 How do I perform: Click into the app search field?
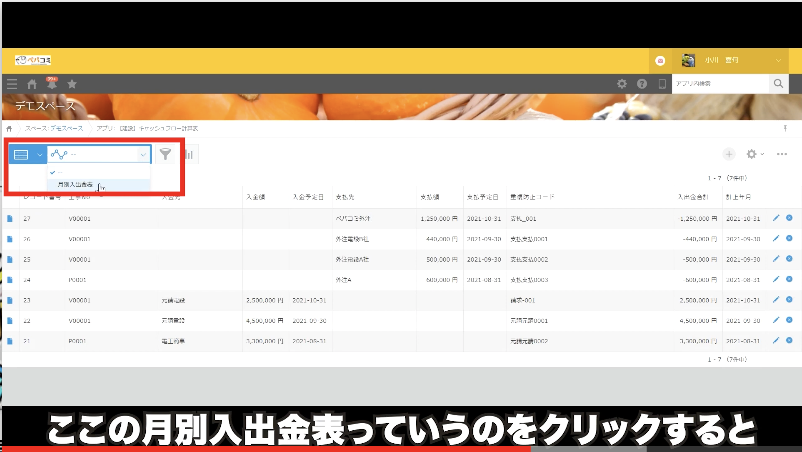(715, 85)
